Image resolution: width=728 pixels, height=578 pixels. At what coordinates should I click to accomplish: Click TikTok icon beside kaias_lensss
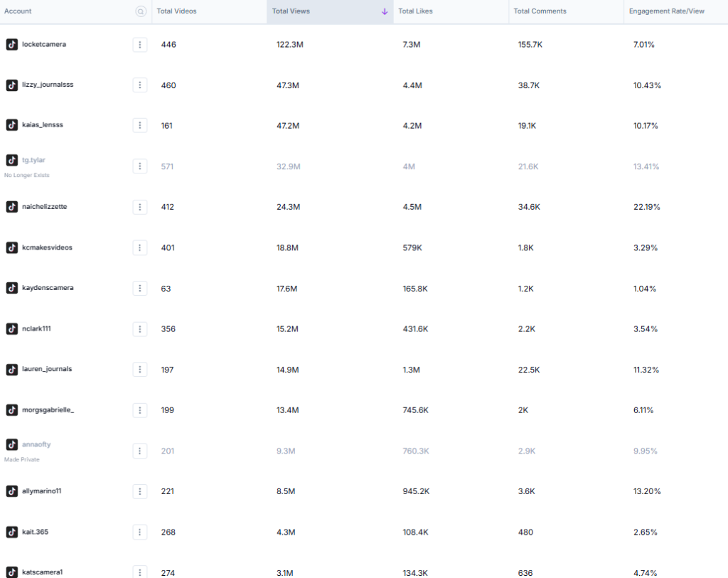point(11,125)
